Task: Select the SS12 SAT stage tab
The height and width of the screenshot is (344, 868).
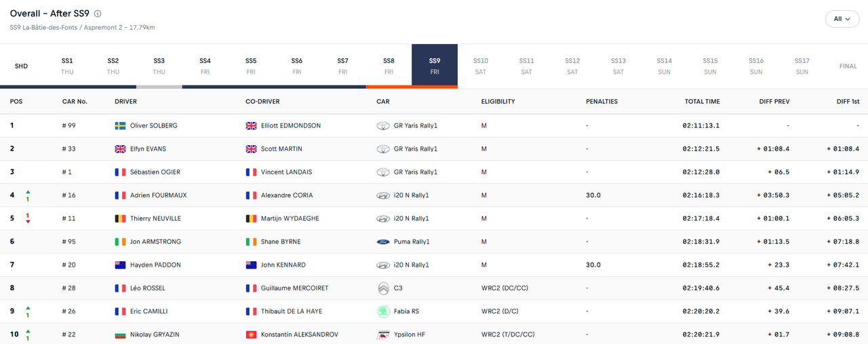Action: pyautogui.click(x=572, y=66)
